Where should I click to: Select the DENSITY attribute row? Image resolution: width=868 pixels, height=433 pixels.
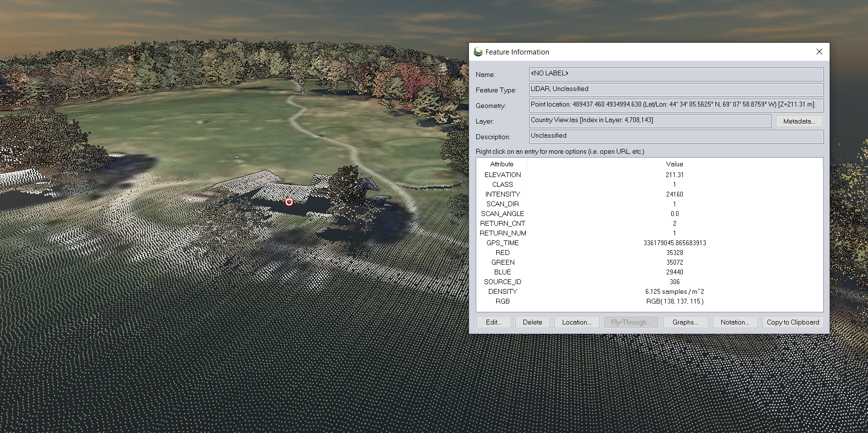tap(649, 291)
